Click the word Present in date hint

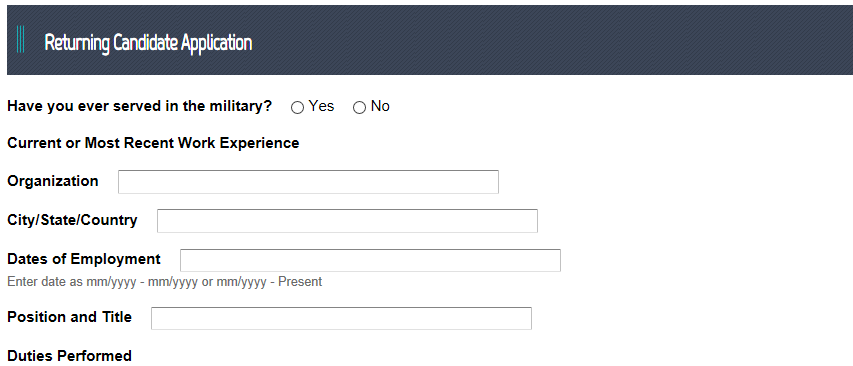(300, 282)
